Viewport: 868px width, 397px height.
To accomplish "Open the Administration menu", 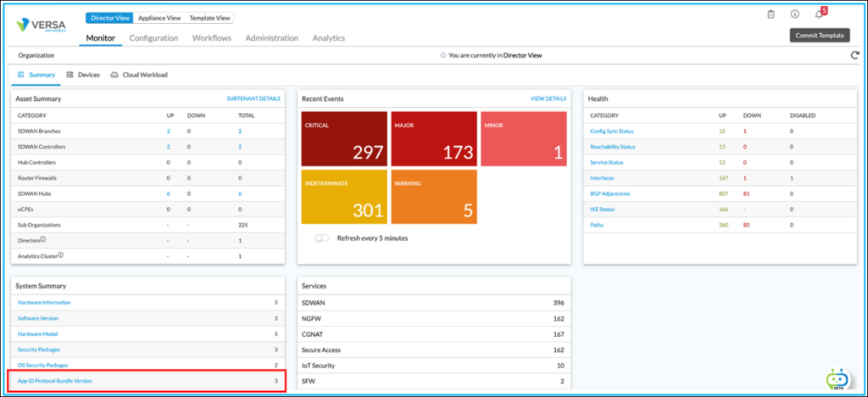I will tap(272, 37).
